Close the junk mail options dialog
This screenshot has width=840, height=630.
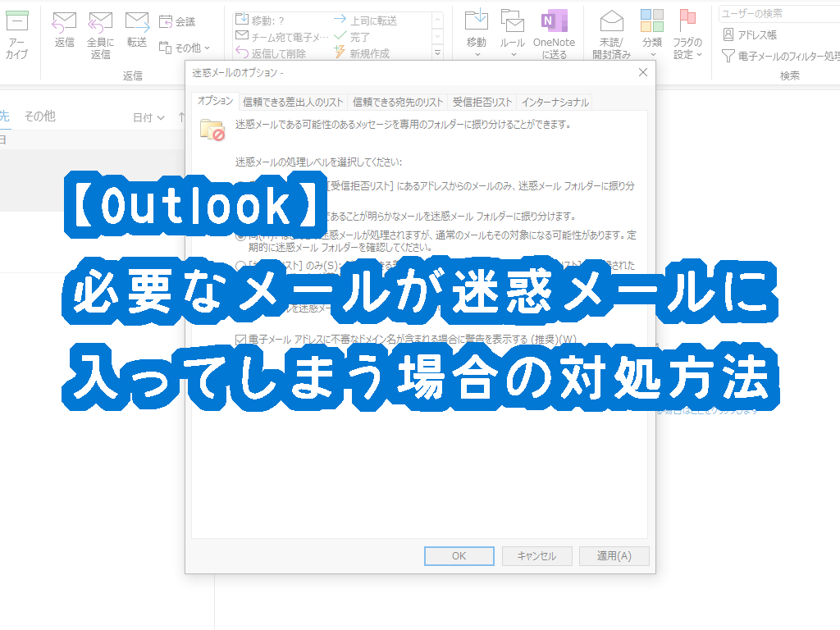point(643,72)
